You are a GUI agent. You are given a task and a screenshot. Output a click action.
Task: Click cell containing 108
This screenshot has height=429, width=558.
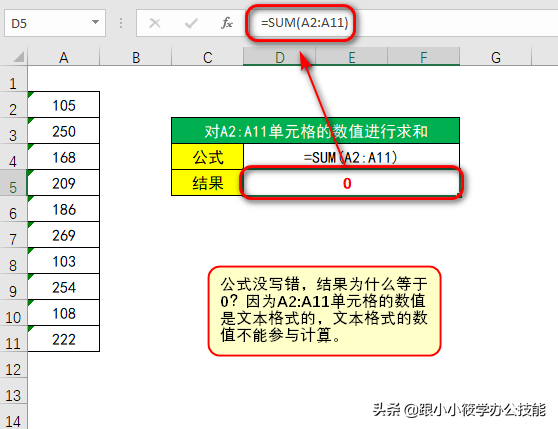pos(64,313)
